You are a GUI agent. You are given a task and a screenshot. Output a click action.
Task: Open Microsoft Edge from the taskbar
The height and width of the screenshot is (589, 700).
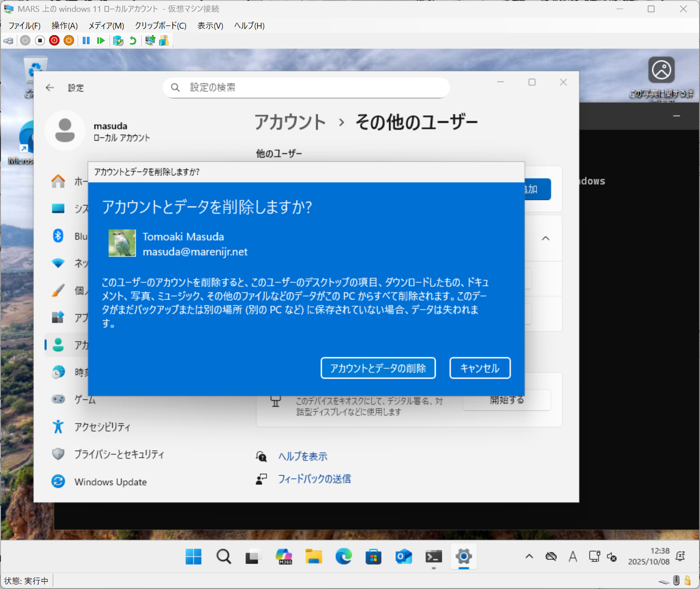343,556
